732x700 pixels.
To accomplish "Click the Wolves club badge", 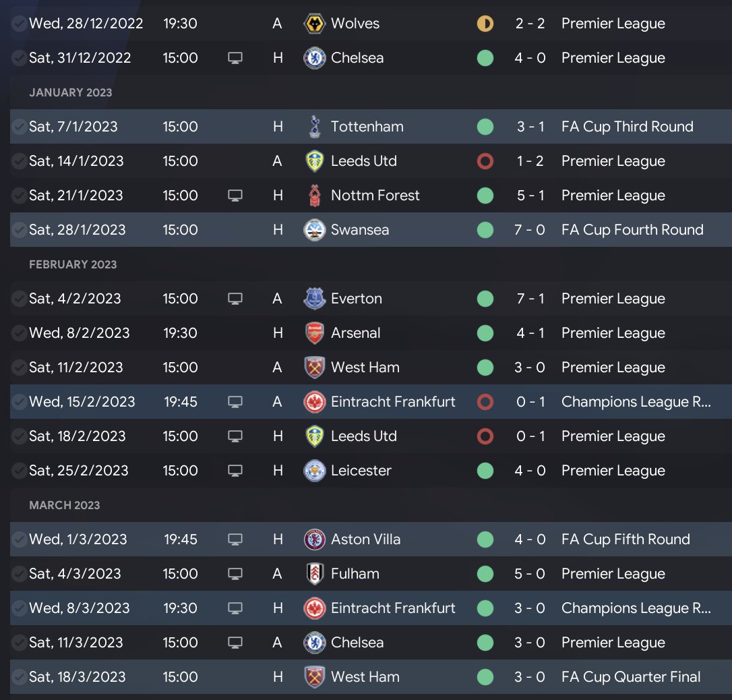I will point(315,24).
